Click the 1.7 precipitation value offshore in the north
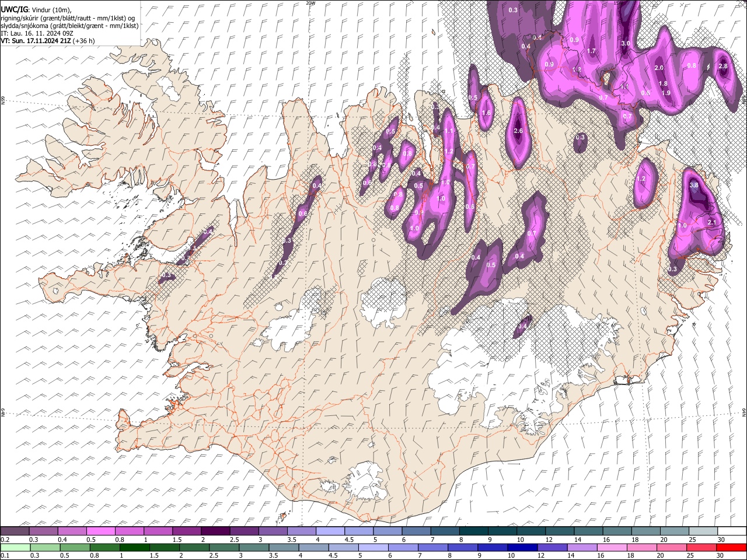Viewport: 747px width, 560px height. (x=591, y=51)
